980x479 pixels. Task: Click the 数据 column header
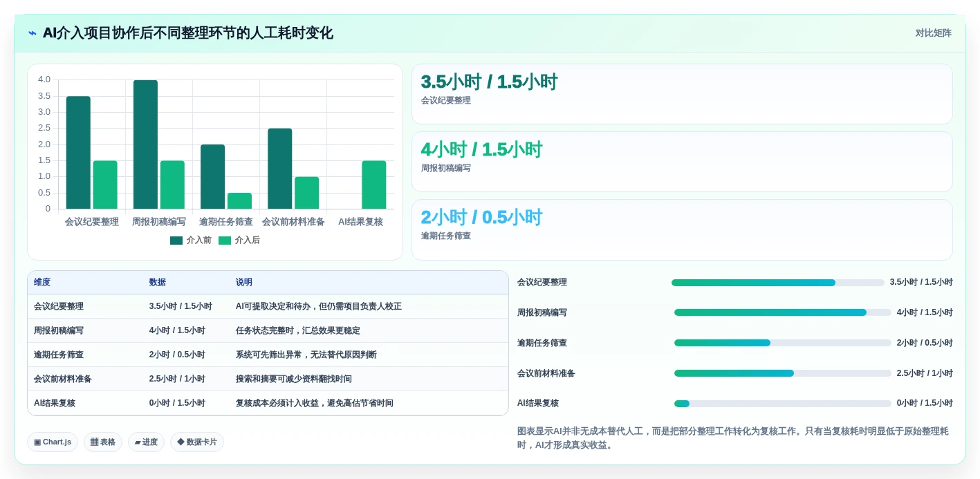click(158, 282)
